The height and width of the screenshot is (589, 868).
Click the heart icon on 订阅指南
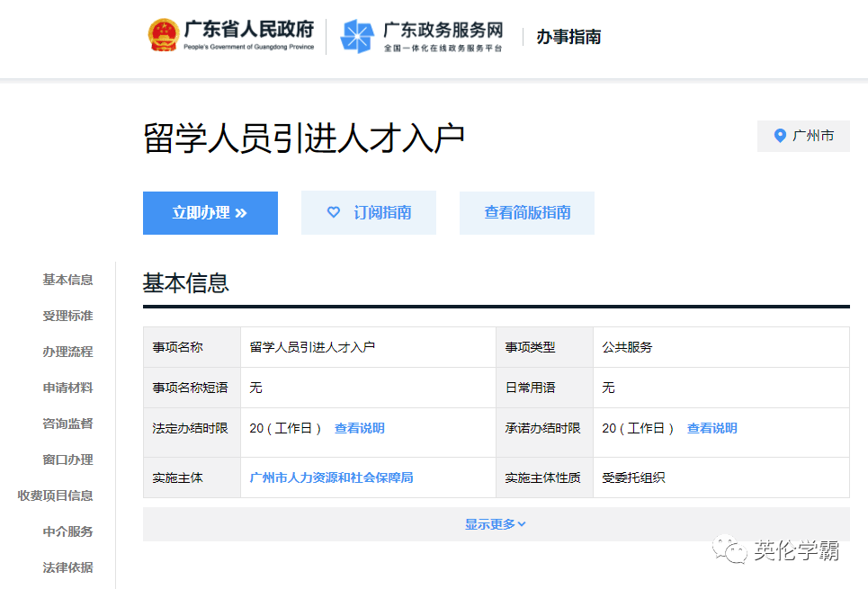point(333,212)
